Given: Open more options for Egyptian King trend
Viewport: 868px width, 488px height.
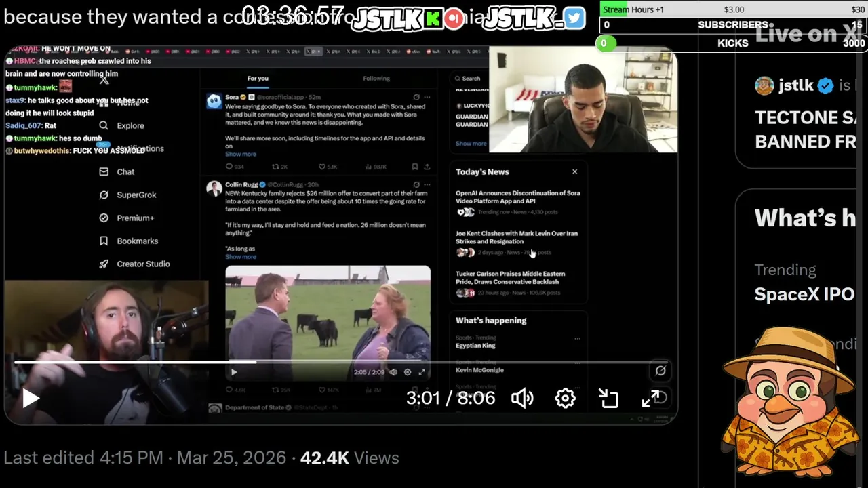Looking at the screenshot, I should (577, 338).
